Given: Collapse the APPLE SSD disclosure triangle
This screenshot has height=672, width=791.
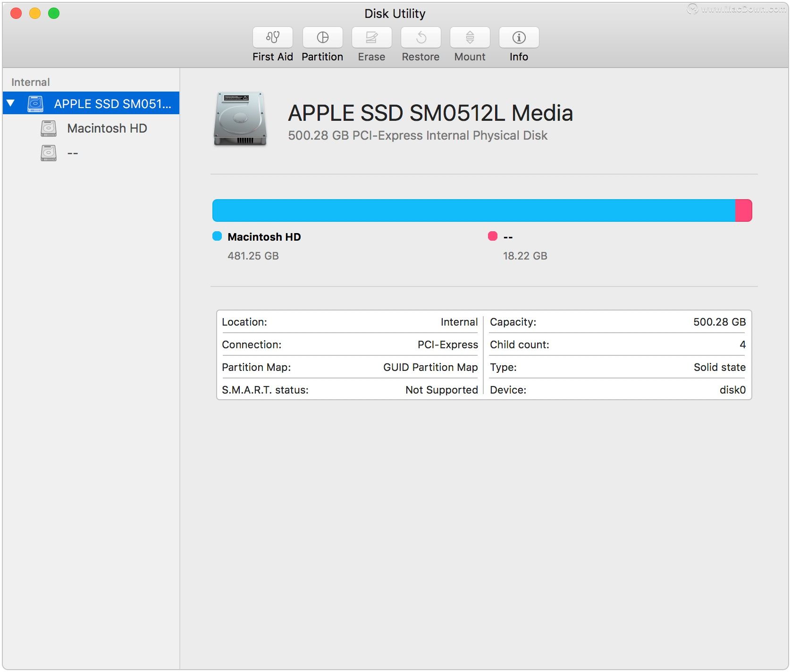Looking at the screenshot, I should 11,103.
